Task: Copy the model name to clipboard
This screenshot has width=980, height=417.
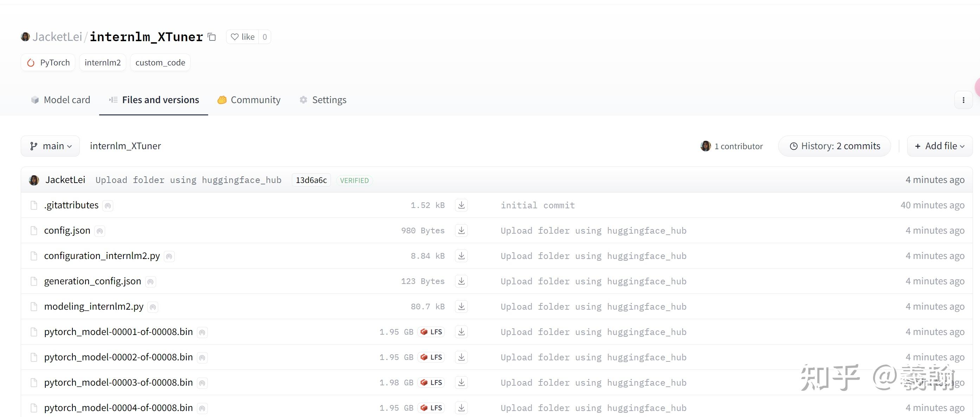Action: click(212, 37)
